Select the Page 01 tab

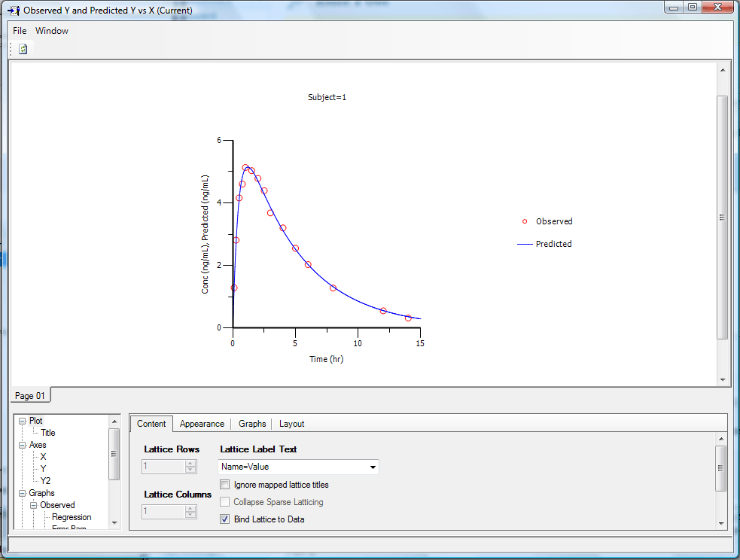click(x=30, y=396)
